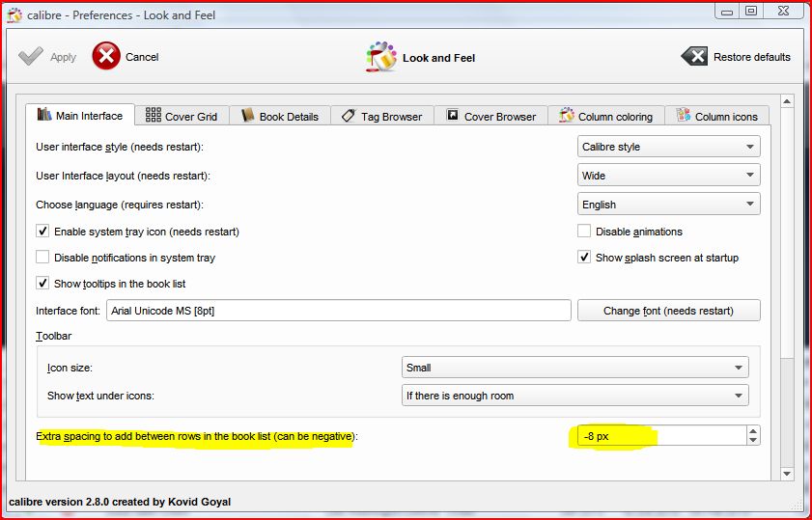The image size is (812, 520).
Task: Click the red Cancel X icon
Action: tap(106, 56)
